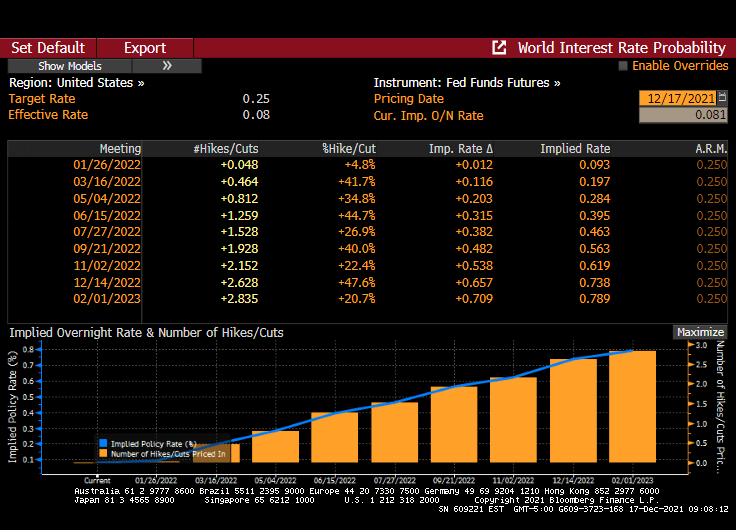736x530 pixels.
Task: Maximize the implied rate chart
Action: tap(700, 332)
